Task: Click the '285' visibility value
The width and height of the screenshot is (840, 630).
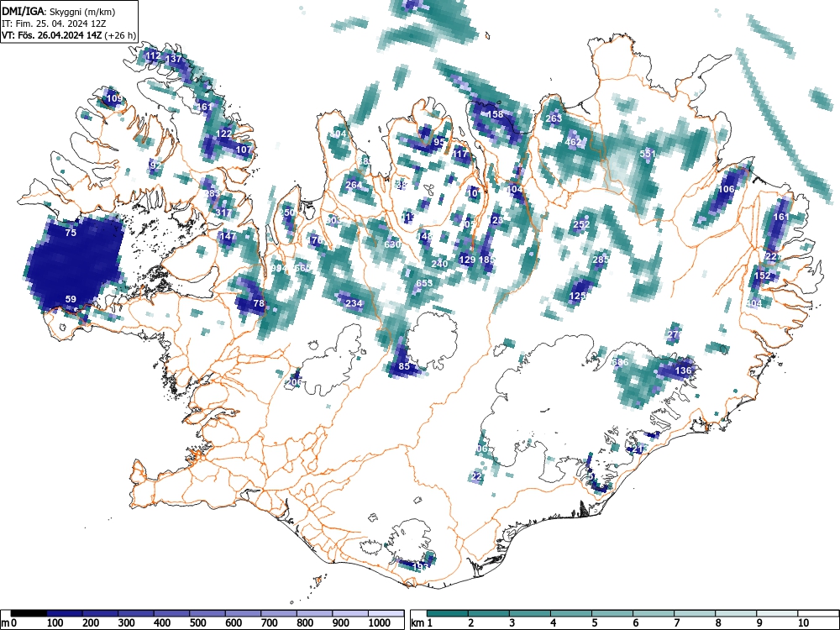Action: click(601, 260)
